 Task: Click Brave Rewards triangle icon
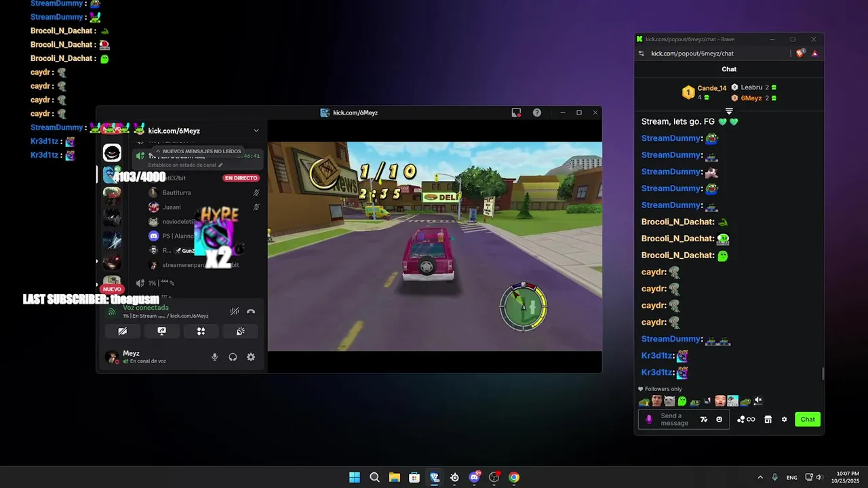(x=814, y=54)
